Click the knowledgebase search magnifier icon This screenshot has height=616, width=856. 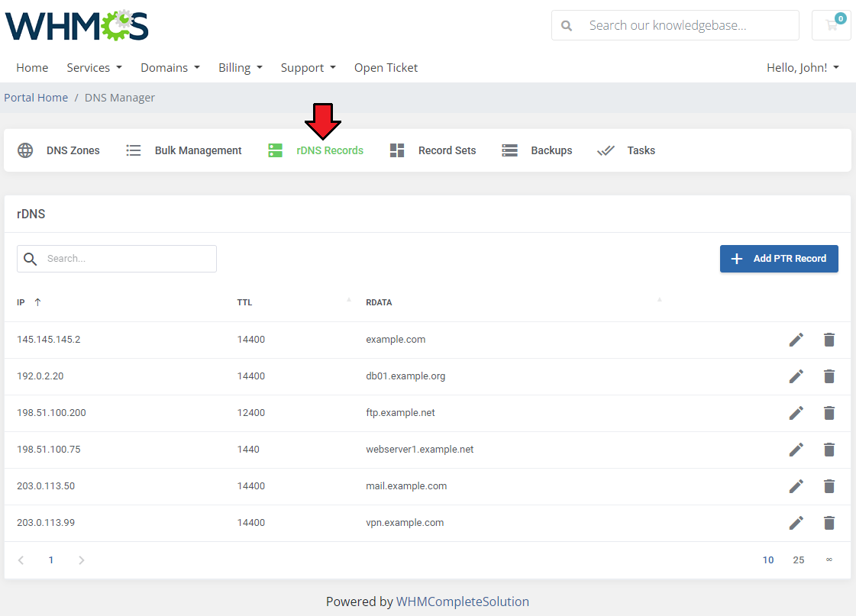point(567,26)
